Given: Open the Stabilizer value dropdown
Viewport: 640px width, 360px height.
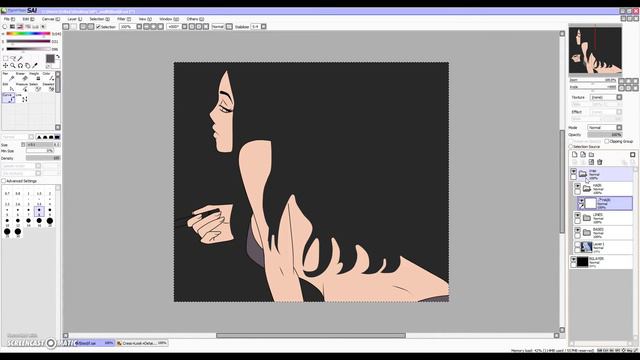Looking at the screenshot, I should (263, 27).
